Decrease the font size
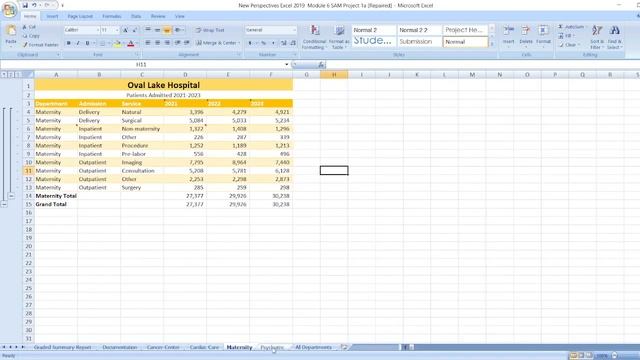Screen dimensions: 640x360 pyautogui.click(x=135, y=30)
